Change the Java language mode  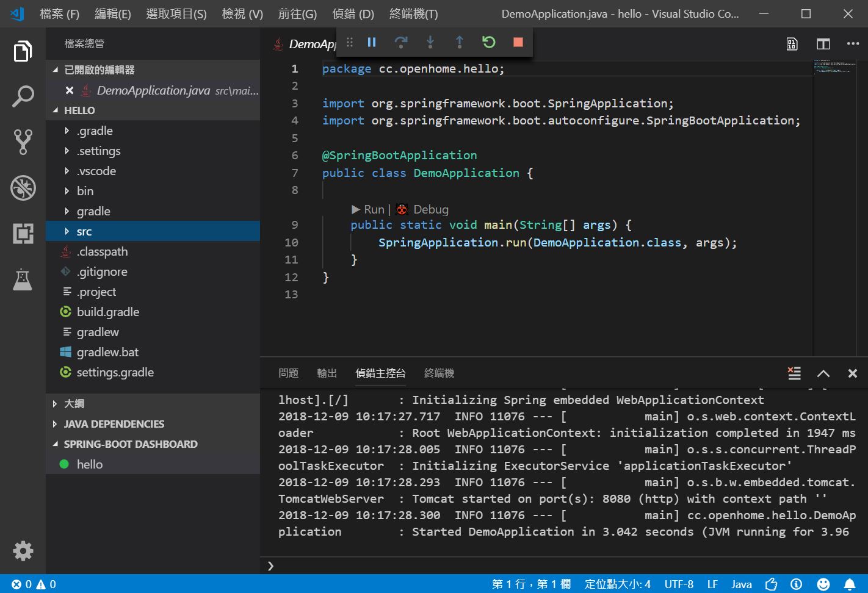click(x=742, y=584)
